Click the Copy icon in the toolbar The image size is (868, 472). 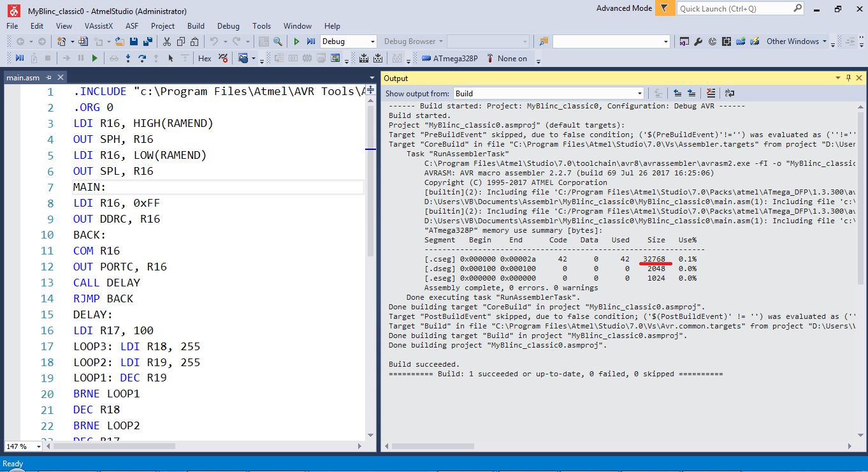181,41
